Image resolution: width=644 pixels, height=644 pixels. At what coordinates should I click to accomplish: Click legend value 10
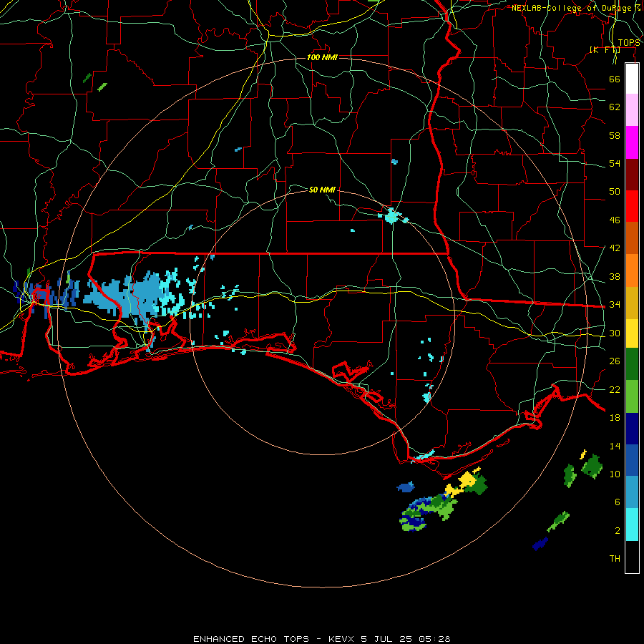pyautogui.click(x=615, y=474)
